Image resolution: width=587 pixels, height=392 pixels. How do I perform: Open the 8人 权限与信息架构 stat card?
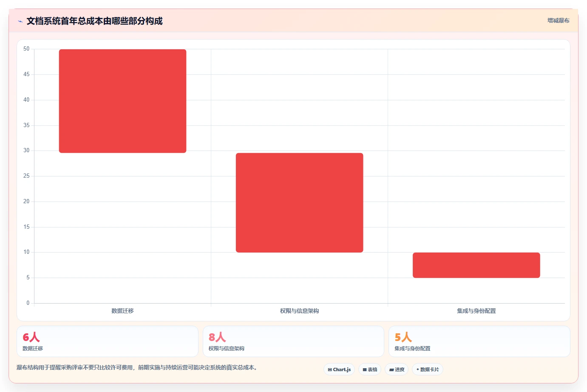[293, 341]
